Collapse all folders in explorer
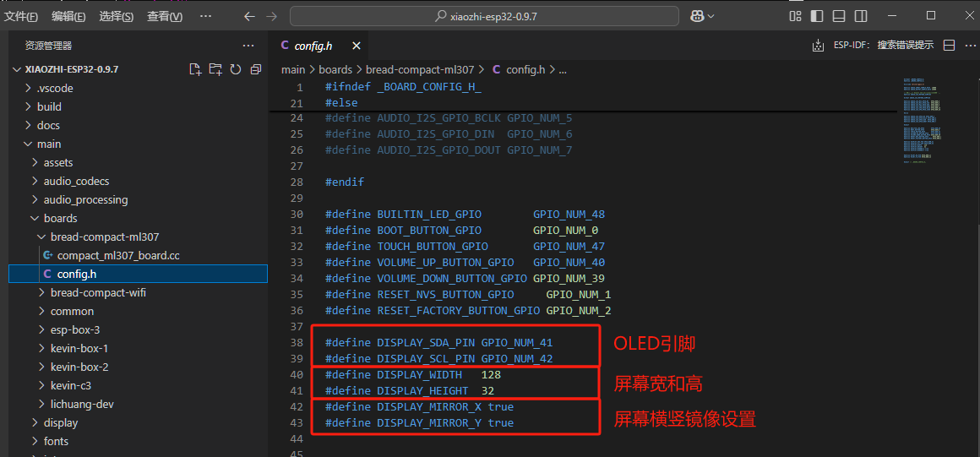The width and height of the screenshot is (980, 457). point(256,69)
